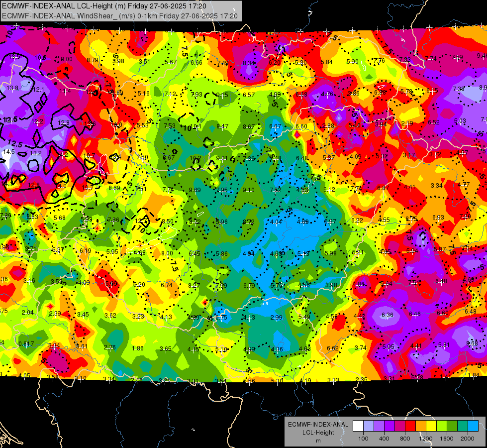Click the WindShear 0-1km title line
487x448 pixels.
point(120,16)
